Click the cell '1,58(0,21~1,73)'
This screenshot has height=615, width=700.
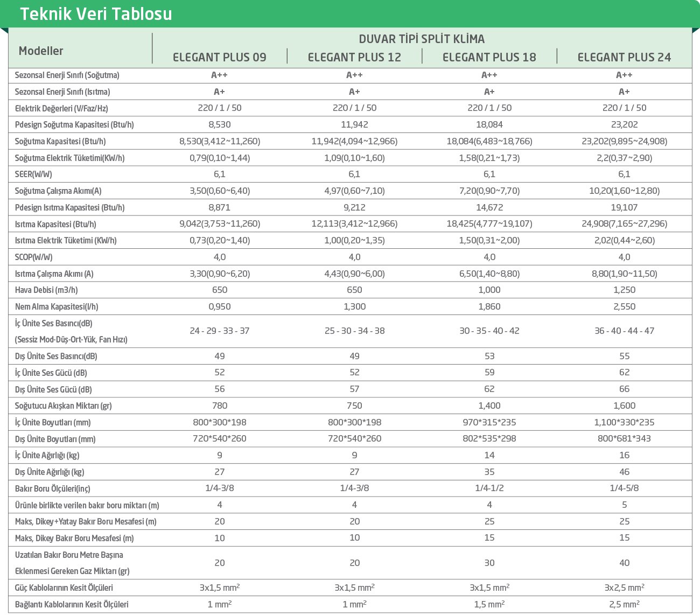(489, 158)
